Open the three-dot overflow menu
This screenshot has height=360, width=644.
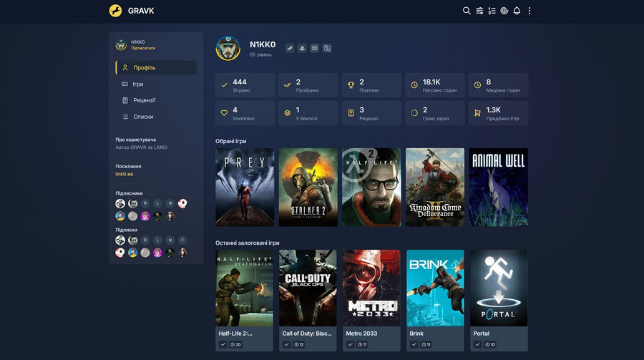point(530,11)
